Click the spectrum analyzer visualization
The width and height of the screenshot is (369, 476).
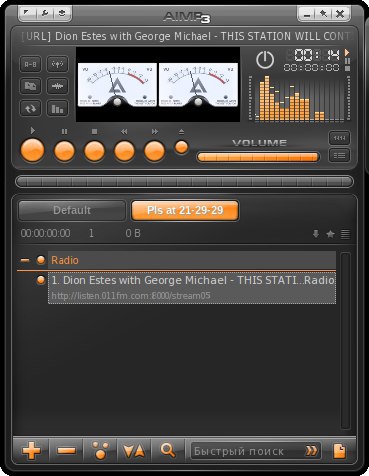tap(299, 98)
